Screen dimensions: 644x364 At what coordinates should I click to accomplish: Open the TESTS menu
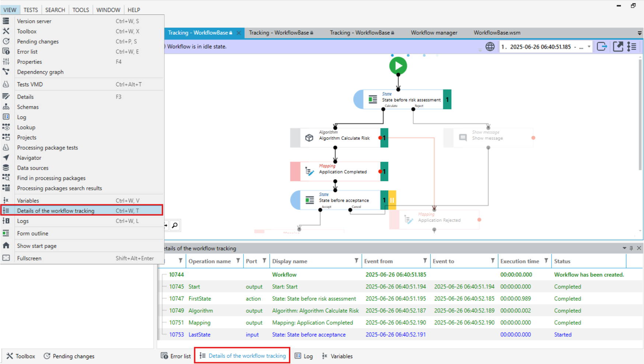click(31, 10)
